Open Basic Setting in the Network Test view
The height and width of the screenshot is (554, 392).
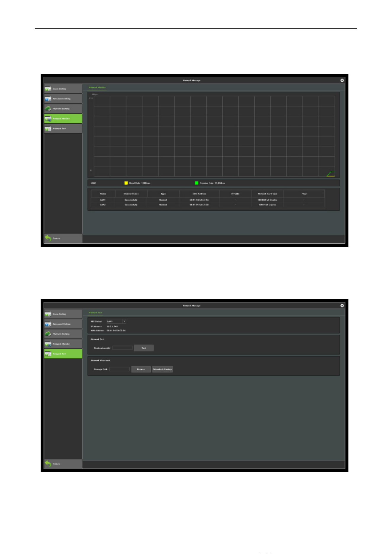63,314
